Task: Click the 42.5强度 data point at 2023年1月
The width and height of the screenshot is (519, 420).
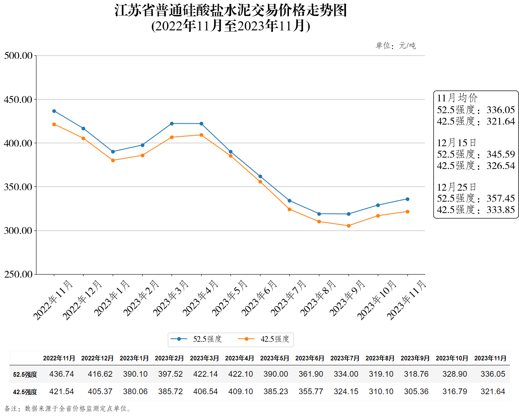Action: point(113,160)
